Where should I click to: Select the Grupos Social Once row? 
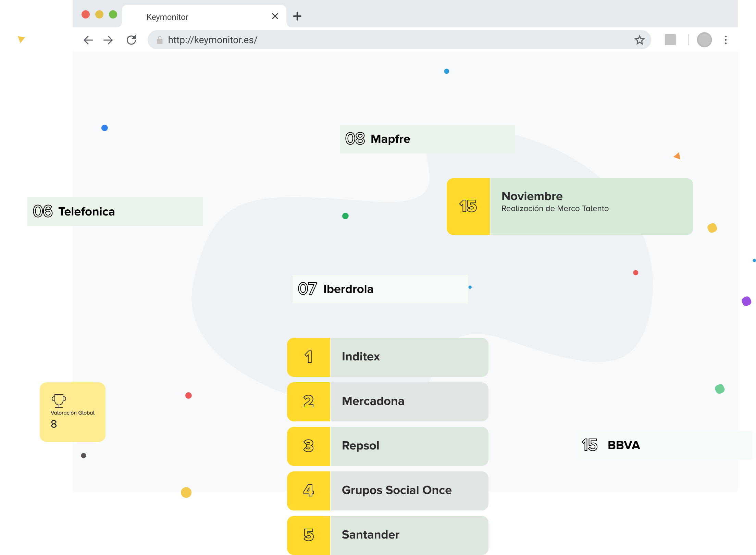click(388, 491)
